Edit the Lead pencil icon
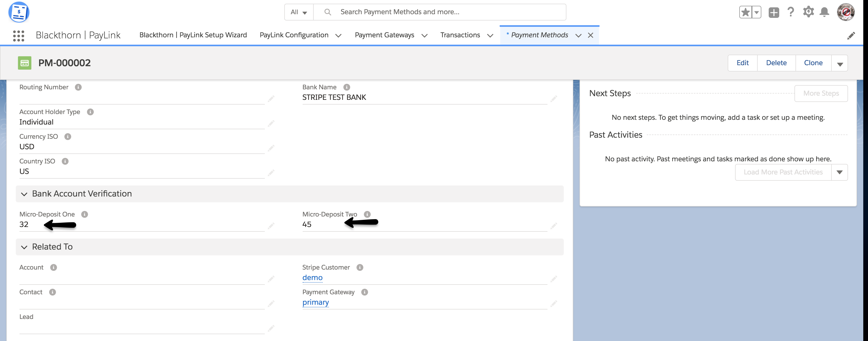The image size is (868, 341). pyautogui.click(x=271, y=328)
